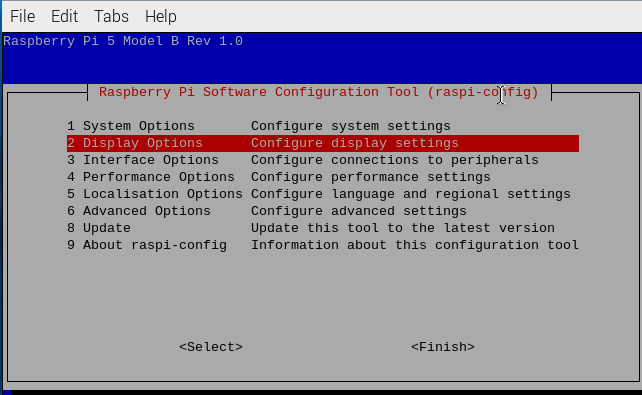This screenshot has height=395, width=642.
Task: Open the File menu
Action: (23, 17)
